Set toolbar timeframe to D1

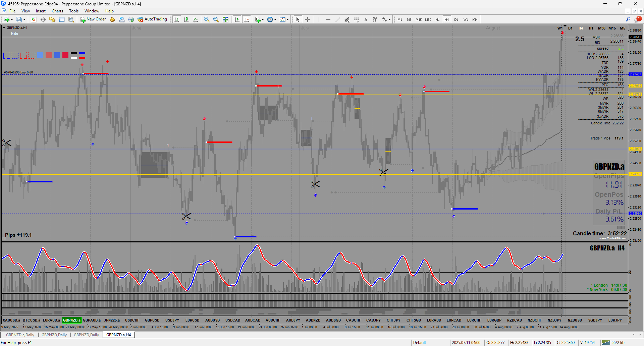point(456,19)
